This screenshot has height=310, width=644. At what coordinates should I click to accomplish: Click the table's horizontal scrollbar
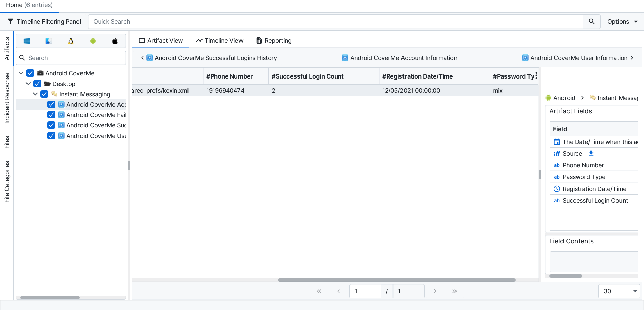[396, 280]
